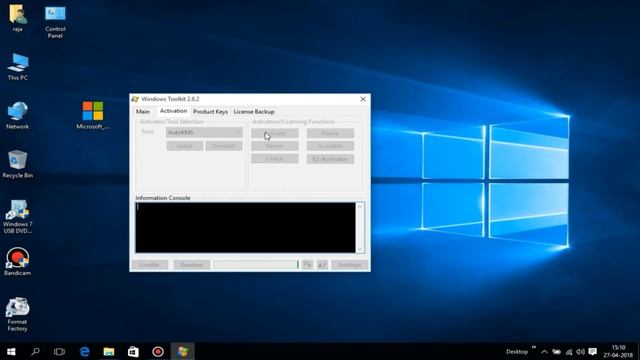Image resolution: width=640 pixels, height=360 pixels.
Task: Open Microsoft Store from the taskbar
Action: 133,351
